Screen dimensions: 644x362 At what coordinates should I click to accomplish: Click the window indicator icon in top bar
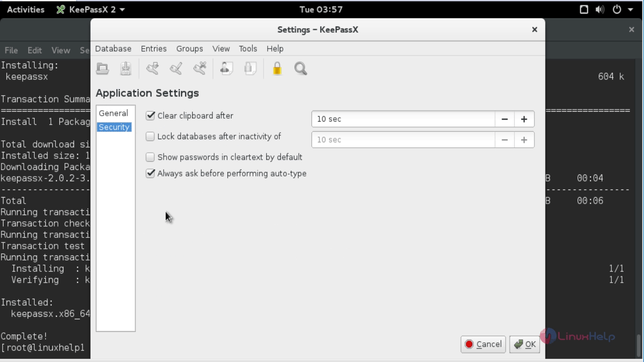(584, 9)
